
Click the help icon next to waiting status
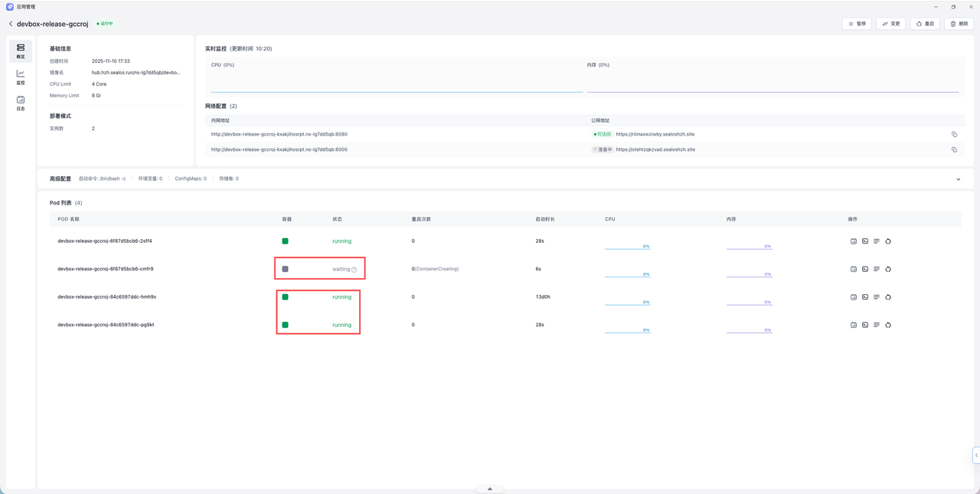pyautogui.click(x=354, y=270)
